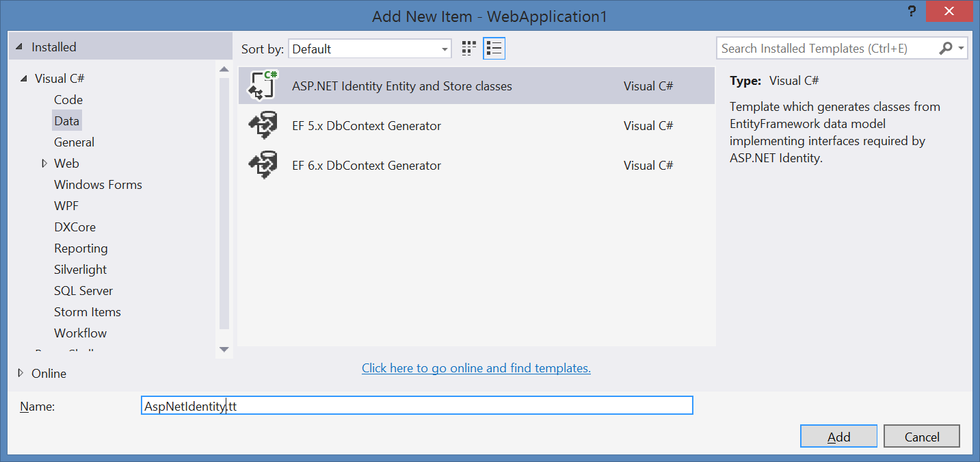
Task: Click the Cancel button
Action: [922, 437]
